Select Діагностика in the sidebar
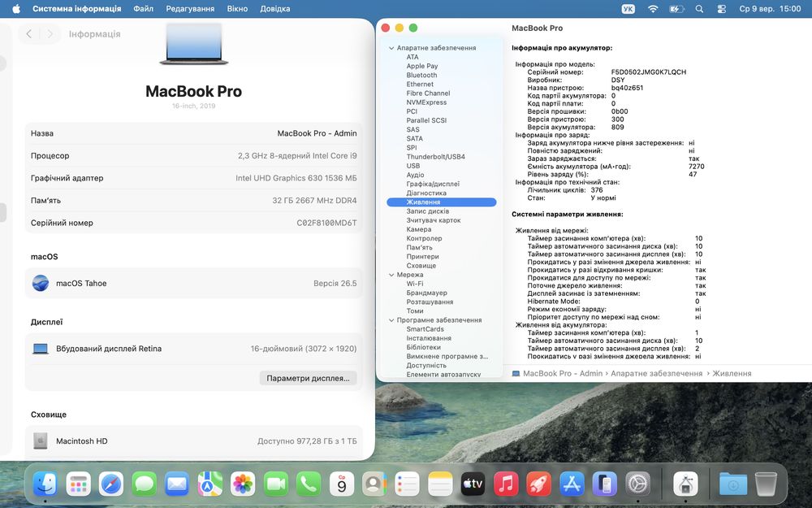 click(x=426, y=193)
